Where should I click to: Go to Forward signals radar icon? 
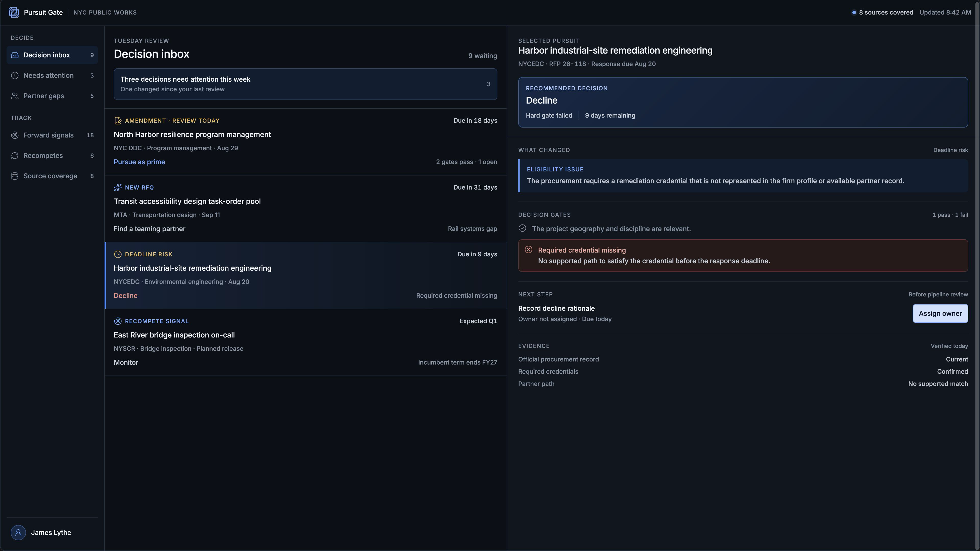[15, 135]
